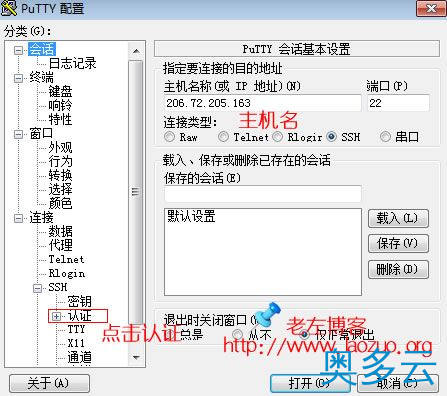Collapse the 窗口 tree node
The image size is (447, 396).
pos(19,134)
